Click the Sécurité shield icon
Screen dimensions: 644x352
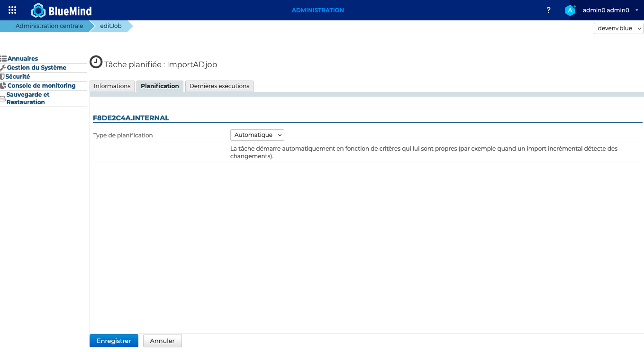[x=2, y=77]
